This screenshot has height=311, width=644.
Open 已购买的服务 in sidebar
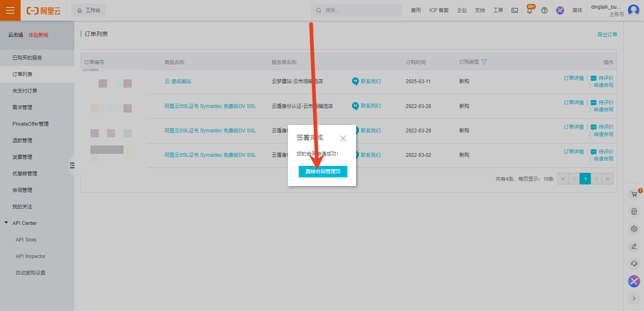pos(37,58)
